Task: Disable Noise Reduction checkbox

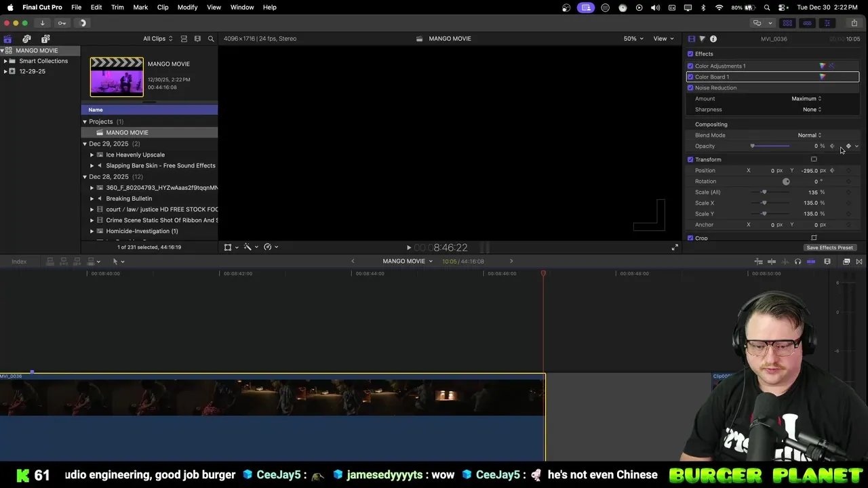Action: coord(690,87)
